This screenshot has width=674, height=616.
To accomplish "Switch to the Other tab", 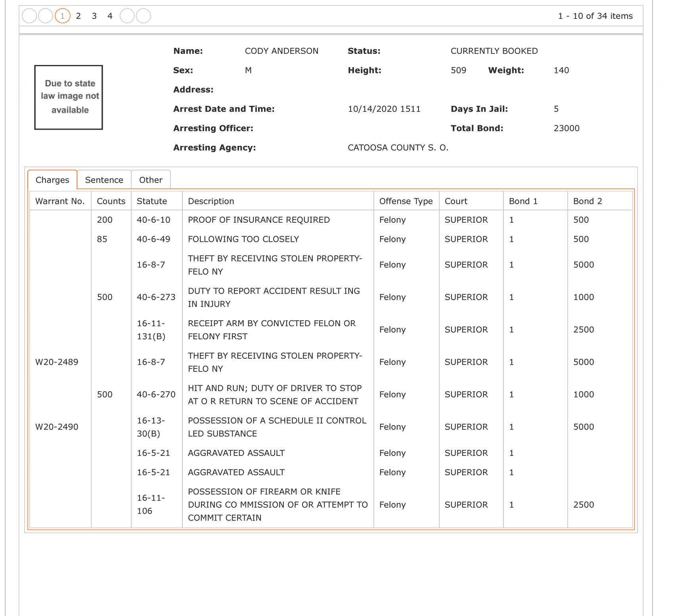I will click(x=151, y=180).
